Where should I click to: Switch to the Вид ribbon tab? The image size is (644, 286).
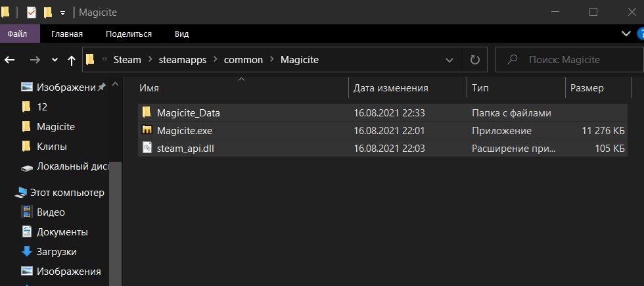click(x=181, y=34)
